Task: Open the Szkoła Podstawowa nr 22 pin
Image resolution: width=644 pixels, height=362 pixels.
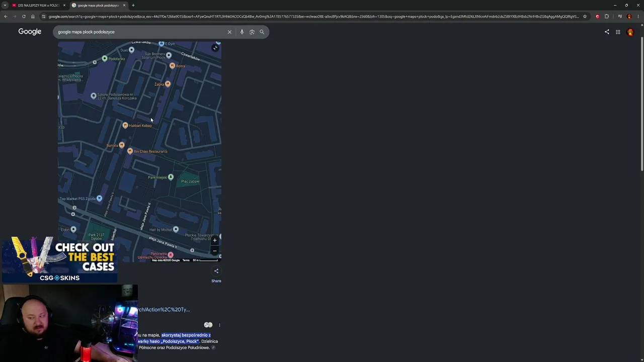Action: [x=93, y=96]
